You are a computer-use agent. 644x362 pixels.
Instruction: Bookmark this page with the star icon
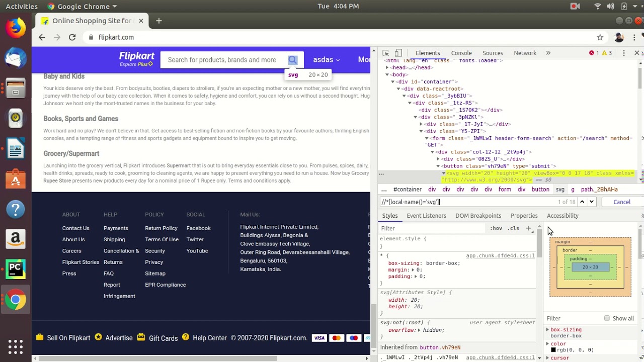tap(600, 37)
